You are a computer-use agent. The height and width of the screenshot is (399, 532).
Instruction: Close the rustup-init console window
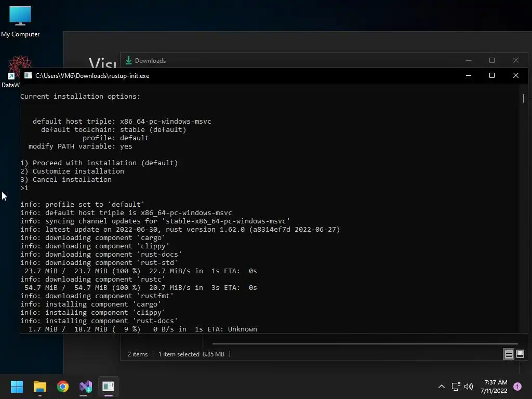point(516,76)
